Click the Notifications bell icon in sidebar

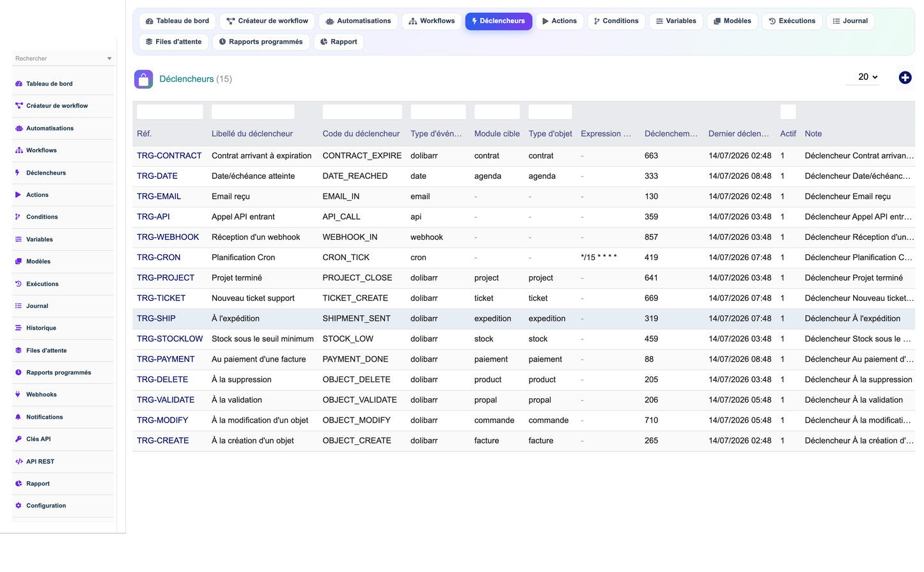[x=18, y=417]
